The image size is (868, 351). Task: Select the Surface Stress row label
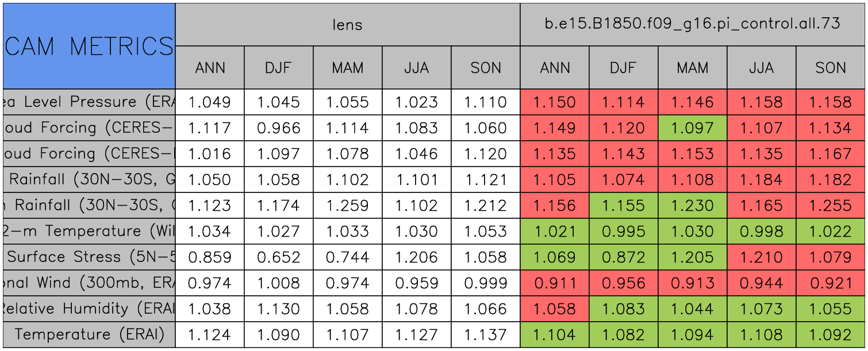(x=89, y=257)
